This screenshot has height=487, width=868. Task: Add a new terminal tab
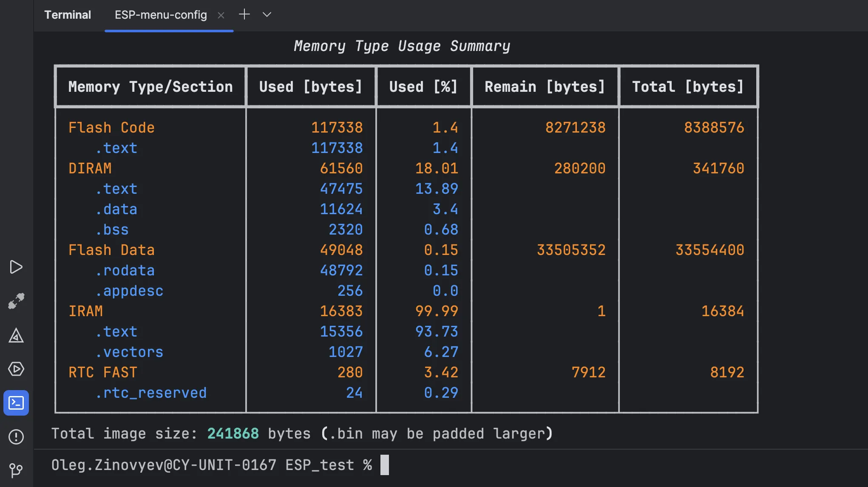coord(244,15)
